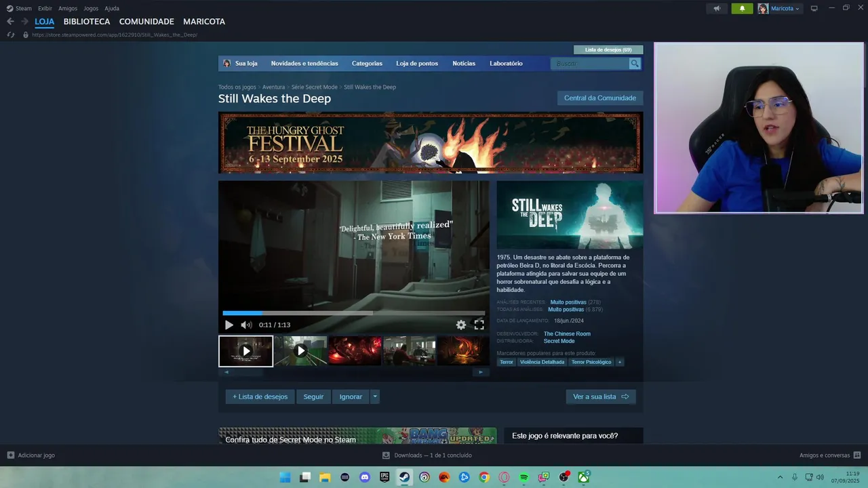Open Série Secret Mode breadcrumb
The width and height of the screenshot is (868, 488).
point(314,87)
